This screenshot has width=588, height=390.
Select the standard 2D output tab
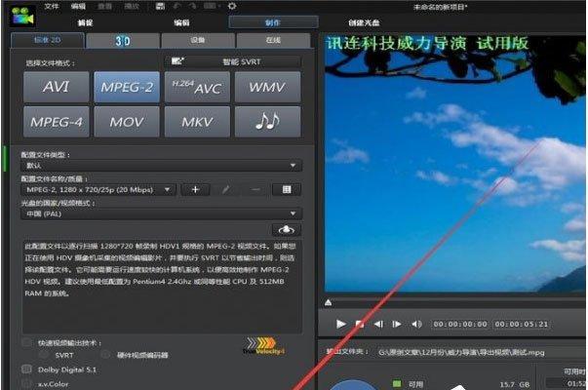coord(48,40)
